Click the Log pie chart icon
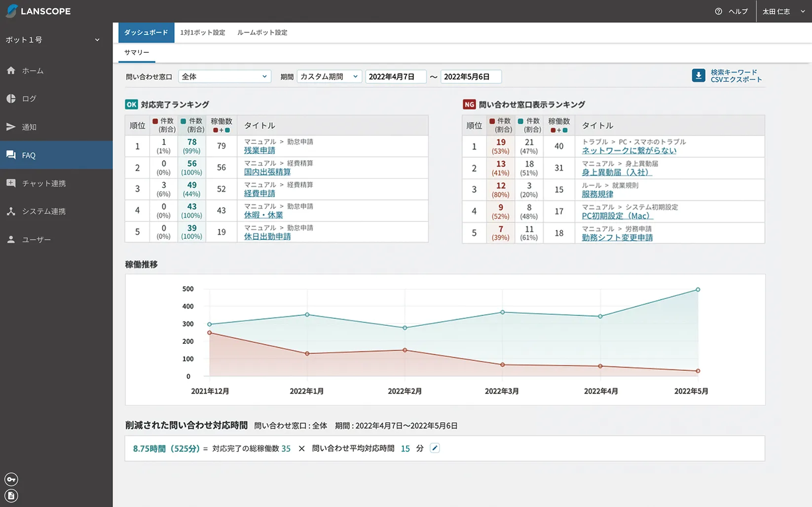Screen dimensions: 812x507 [11, 99]
